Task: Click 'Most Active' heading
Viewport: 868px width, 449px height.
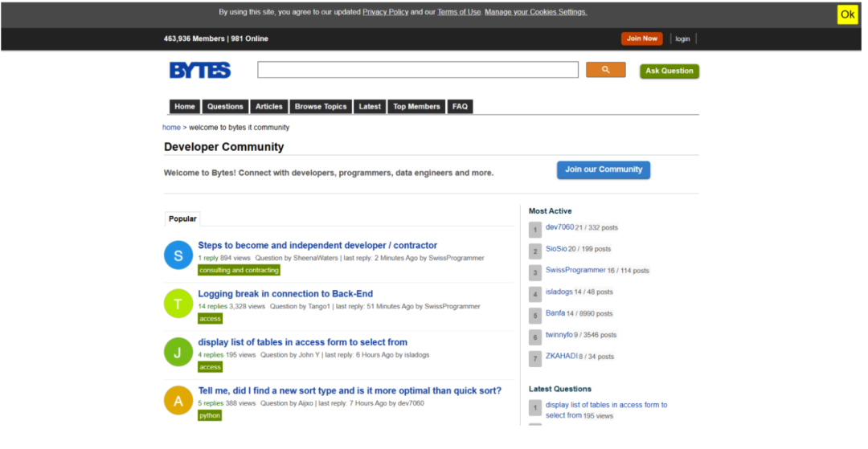Action: click(x=551, y=210)
